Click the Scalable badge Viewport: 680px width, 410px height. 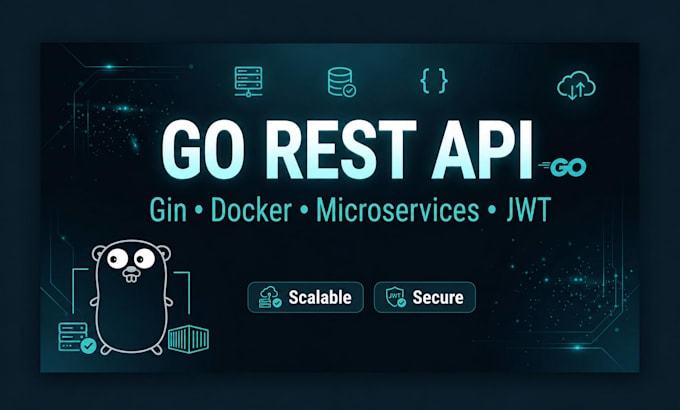[x=305, y=297]
